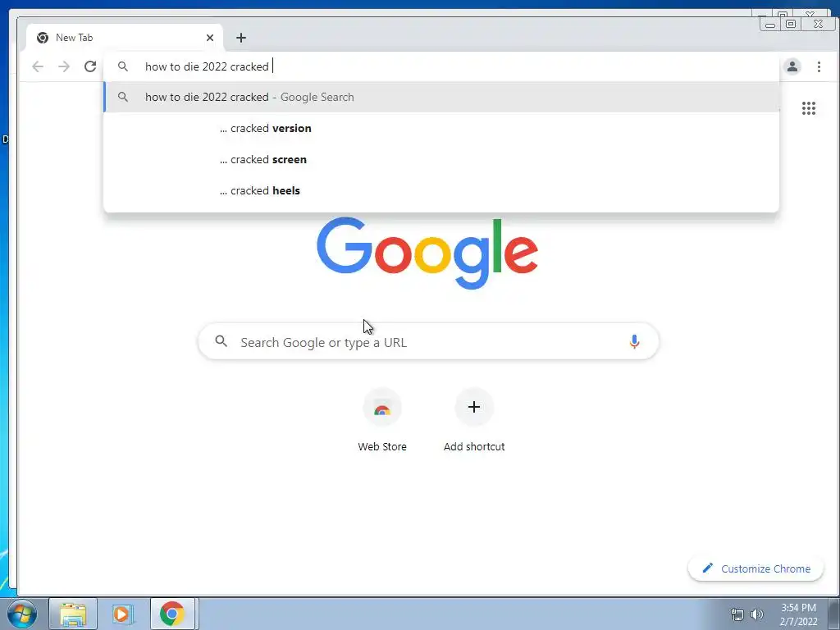This screenshot has width=840, height=630.
Task: Click the magnifier icon in the Google search box
Action: pos(221,341)
